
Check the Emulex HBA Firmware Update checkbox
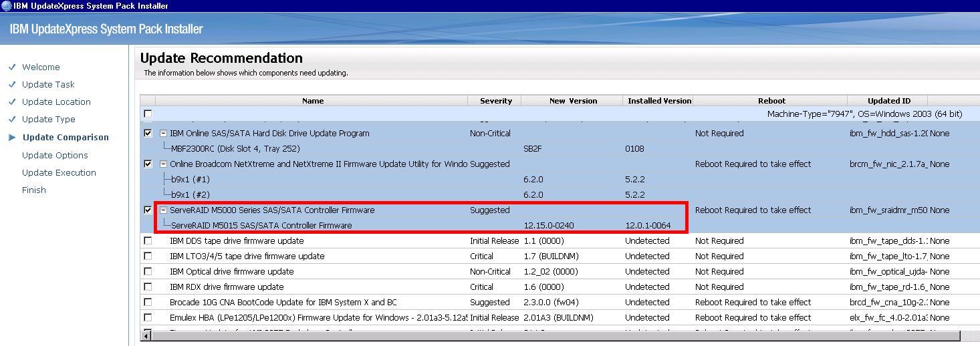point(148,317)
